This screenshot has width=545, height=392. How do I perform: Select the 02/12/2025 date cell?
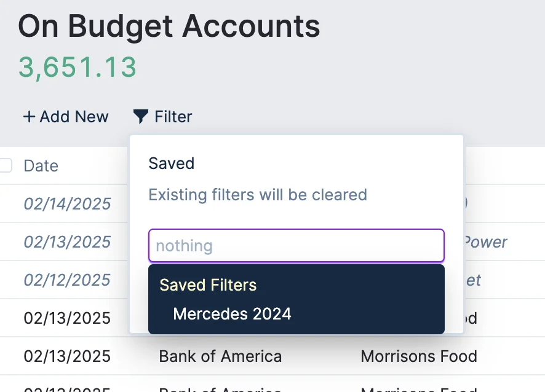67,280
